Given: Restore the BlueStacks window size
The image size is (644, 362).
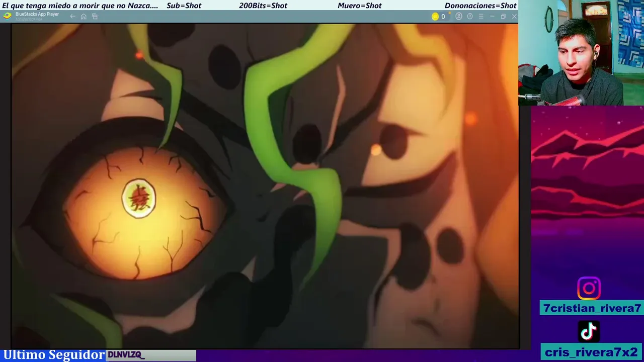Looking at the screenshot, I should (503, 17).
